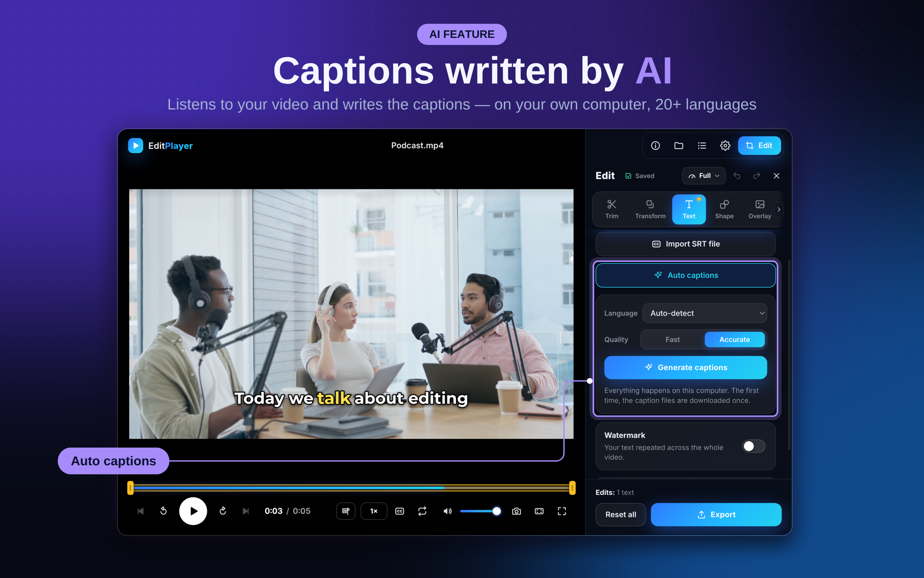Open the Language Auto-detect dropdown
924x578 pixels.
[705, 313]
